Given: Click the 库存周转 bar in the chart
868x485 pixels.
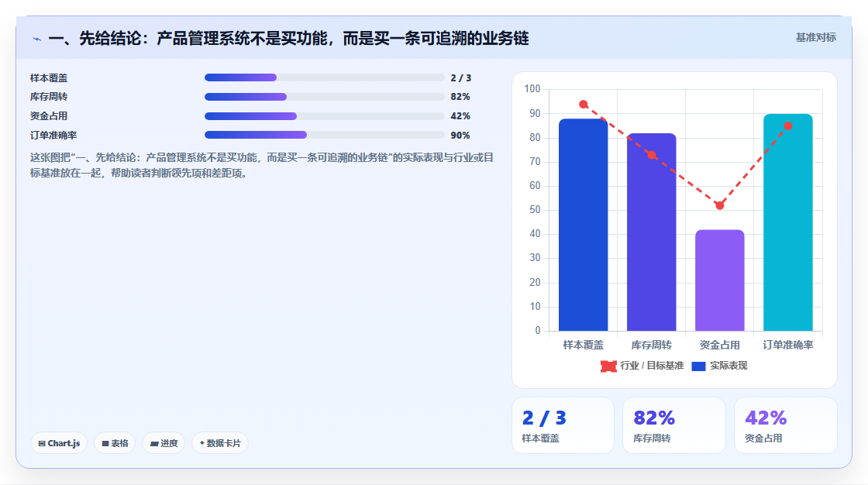Looking at the screenshot, I should click(652, 232).
